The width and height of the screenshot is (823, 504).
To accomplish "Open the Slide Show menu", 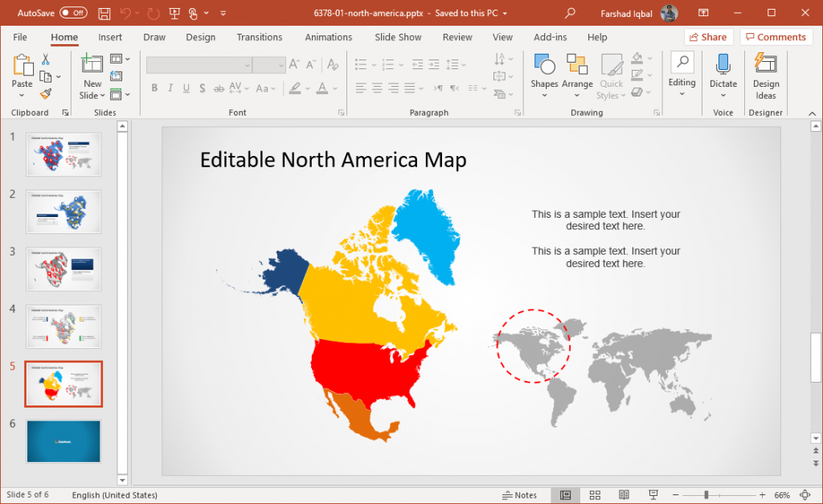I will [398, 37].
